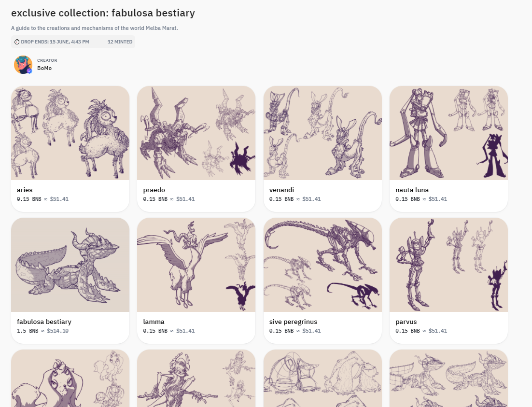
Task: Open the venandi artwork thumbnail
Action: pyautogui.click(x=322, y=133)
